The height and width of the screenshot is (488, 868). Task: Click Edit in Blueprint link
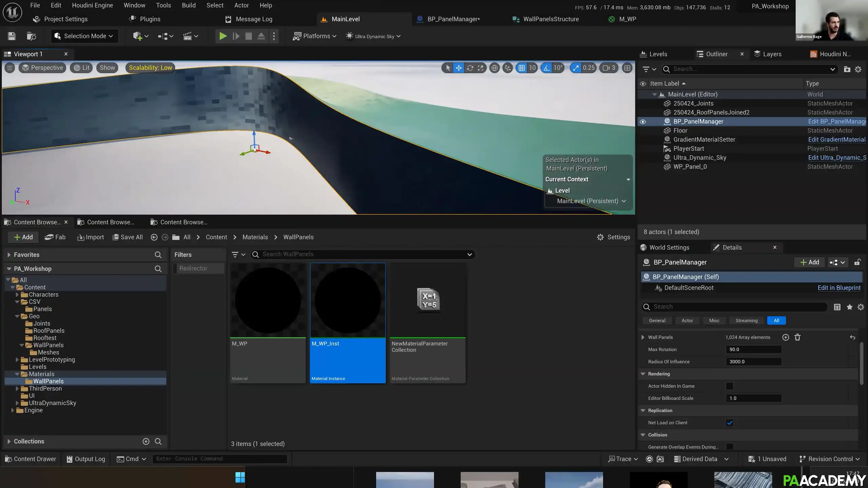point(839,288)
